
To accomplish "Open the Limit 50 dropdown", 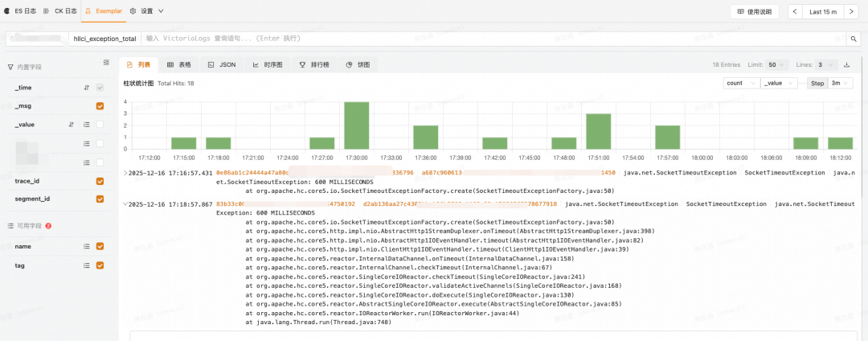I will tap(777, 65).
